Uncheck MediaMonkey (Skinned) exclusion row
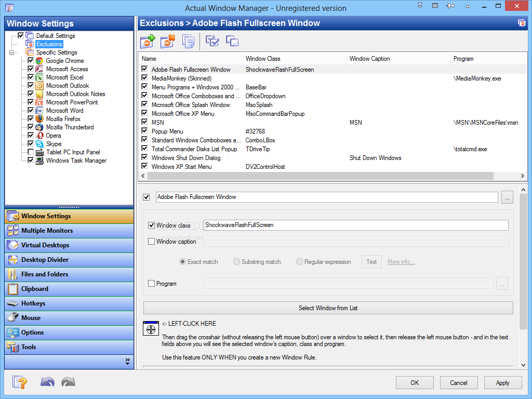 click(x=144, y=78)
